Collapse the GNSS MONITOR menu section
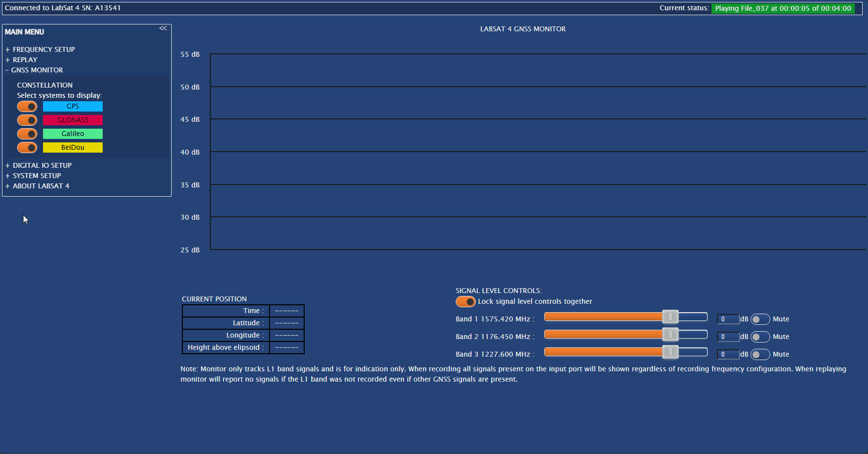868x454 pixels. 34,70
